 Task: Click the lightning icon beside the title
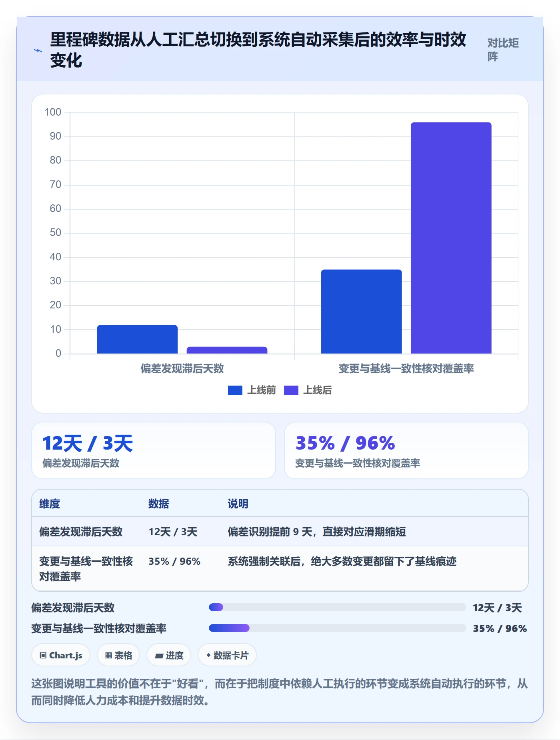coord(38,50)
